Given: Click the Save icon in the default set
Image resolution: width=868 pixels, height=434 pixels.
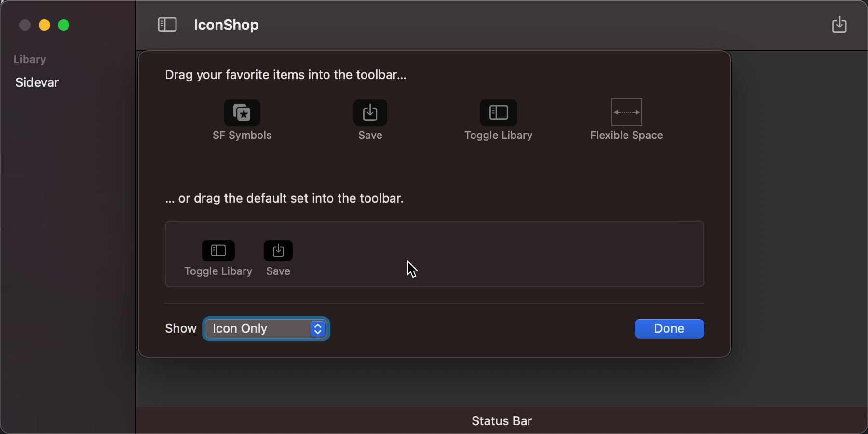Looking at the screenshot, I should coord(278,251).
